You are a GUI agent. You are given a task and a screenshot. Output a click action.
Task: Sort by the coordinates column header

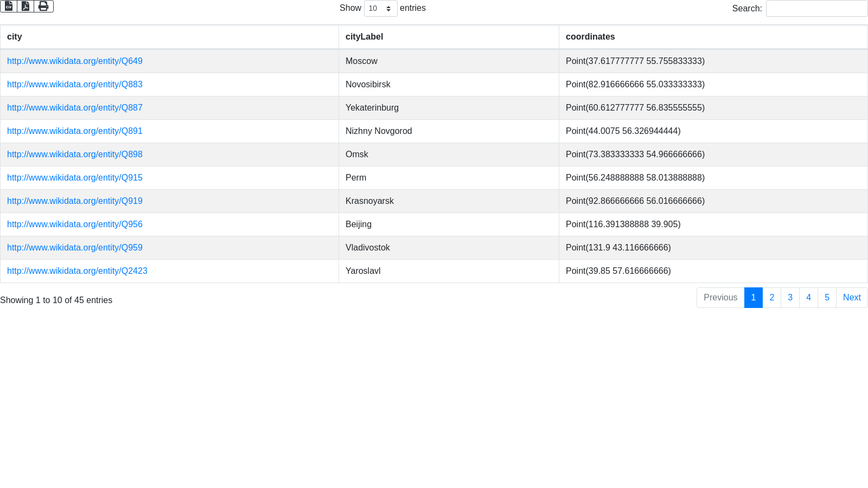point(590,37)
